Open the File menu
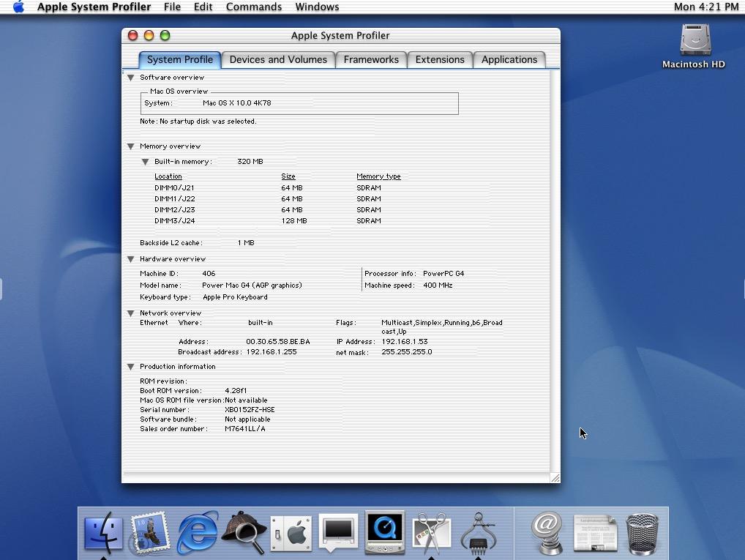Screen dimensions: 745x560 pos(172,7)
